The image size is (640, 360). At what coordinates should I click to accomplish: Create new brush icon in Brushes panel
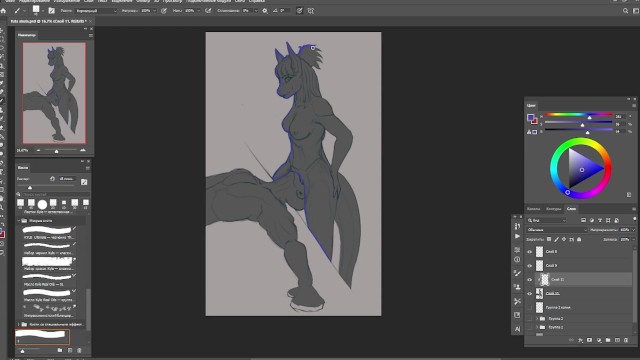[x=70, y=350]
